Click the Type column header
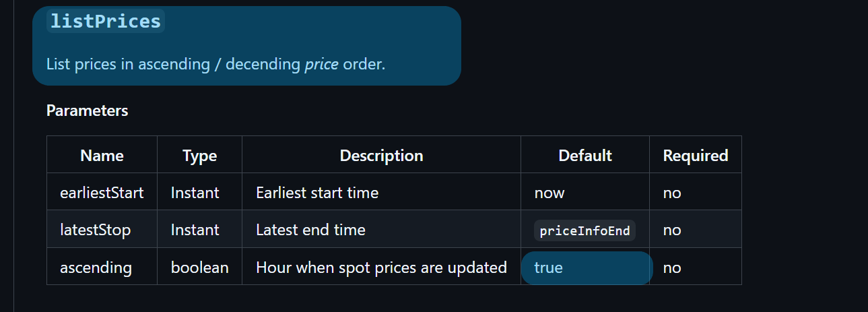This screenshot has height=312, width=868. click(199, 156)
